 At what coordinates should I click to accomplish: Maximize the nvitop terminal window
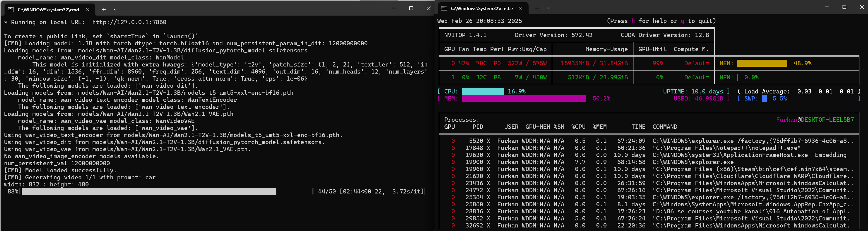pos(844,7)
